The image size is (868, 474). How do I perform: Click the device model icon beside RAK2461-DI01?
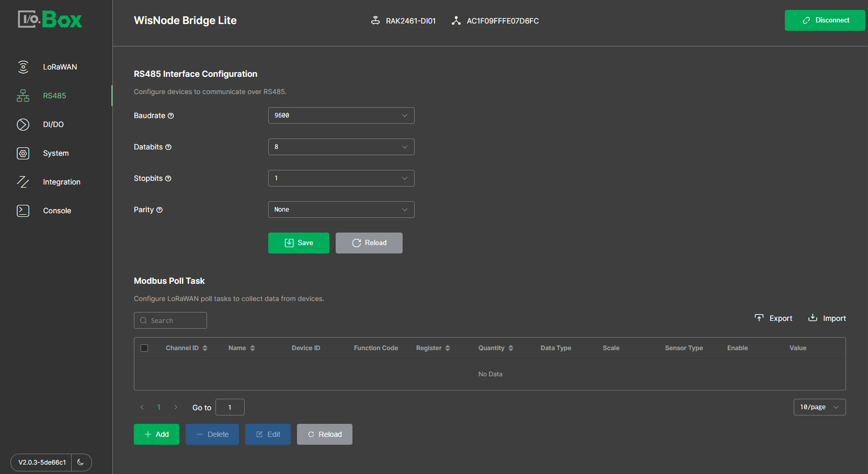pyautogui.click(x=375, y=20)
